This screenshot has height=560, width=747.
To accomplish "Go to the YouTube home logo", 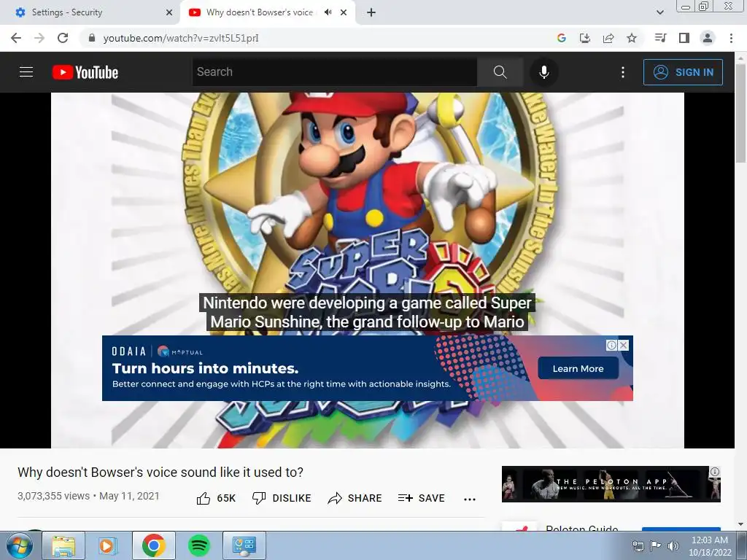I will click(85, 72).
